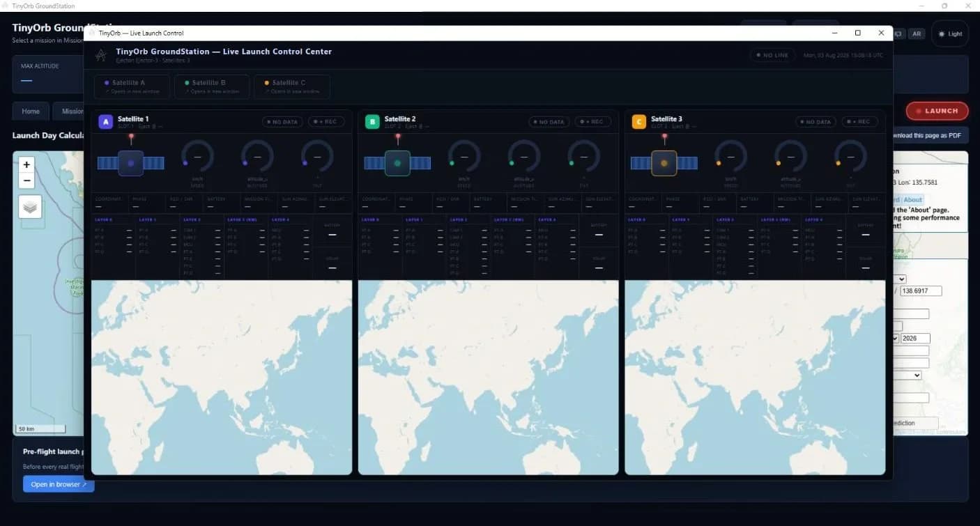Viewport: 980px width, 526px height.
Task: Open the Mission tab in main window
Action: 70,111
